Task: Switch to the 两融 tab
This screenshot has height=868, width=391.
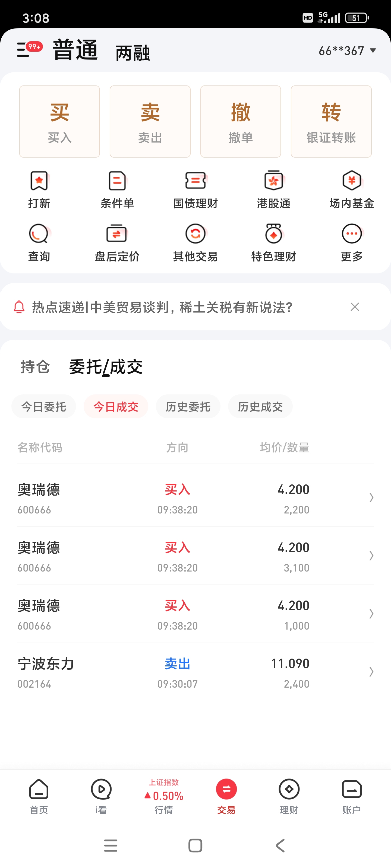Action: pyautogui.click(x=133, y=53)
